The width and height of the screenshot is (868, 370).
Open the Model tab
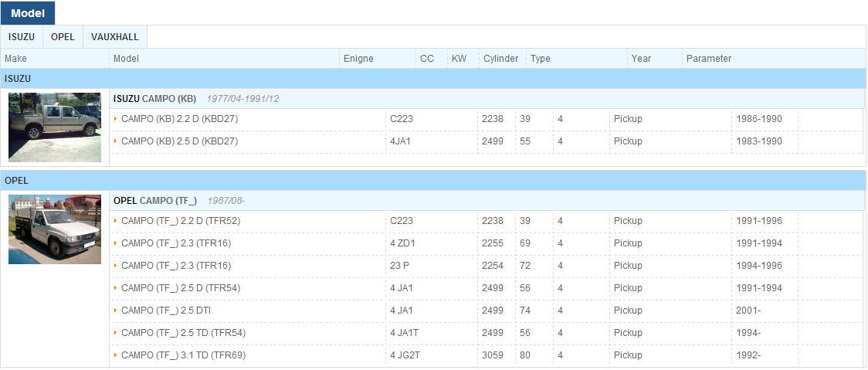pyautogui.click(x=28, y=13)
